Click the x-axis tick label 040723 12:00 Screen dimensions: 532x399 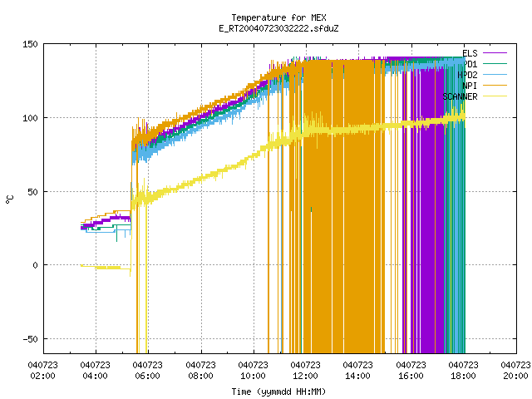(x=306, y=371)
